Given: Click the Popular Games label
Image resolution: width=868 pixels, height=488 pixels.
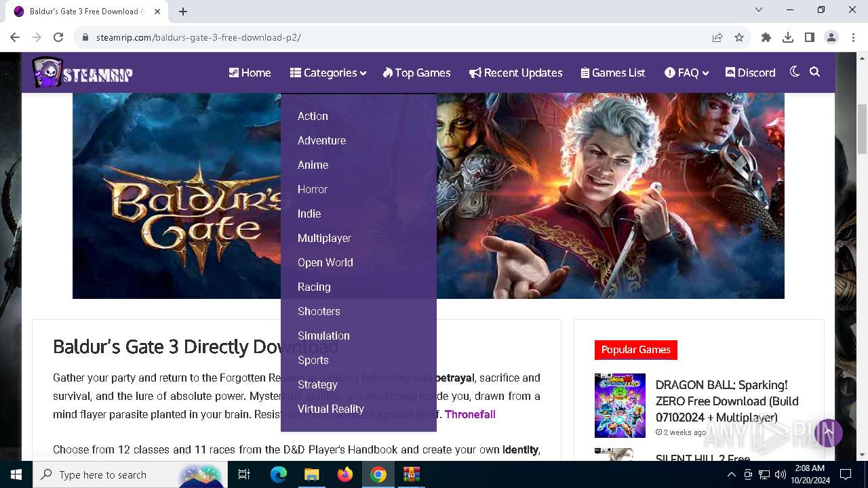Looking at the screenshot, I should pyautogui.click(x=635, y=350).
